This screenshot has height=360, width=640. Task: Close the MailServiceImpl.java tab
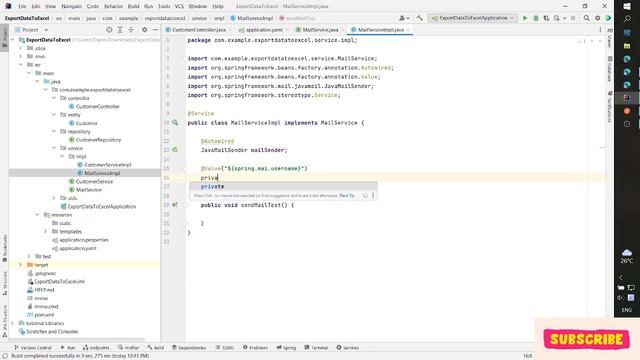408,30
